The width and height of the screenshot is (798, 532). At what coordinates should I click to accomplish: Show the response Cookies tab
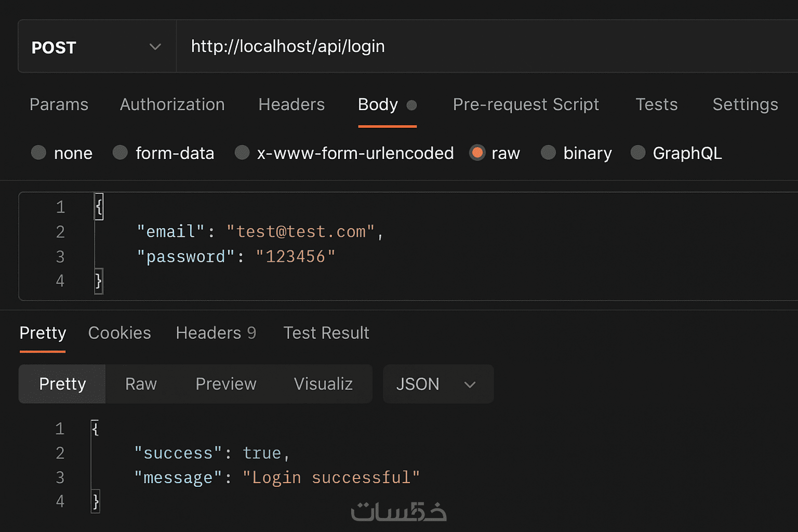(x=119, y=333)
